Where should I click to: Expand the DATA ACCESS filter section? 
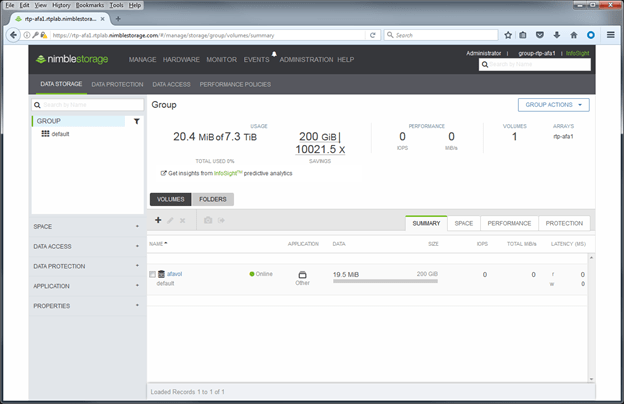tap(87, 246)
